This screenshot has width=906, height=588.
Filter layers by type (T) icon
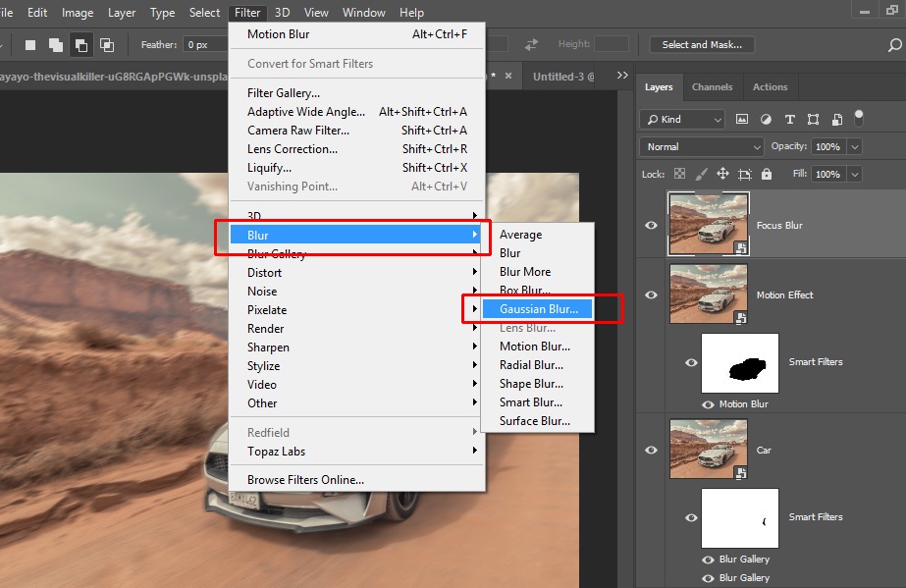(789, 119)
